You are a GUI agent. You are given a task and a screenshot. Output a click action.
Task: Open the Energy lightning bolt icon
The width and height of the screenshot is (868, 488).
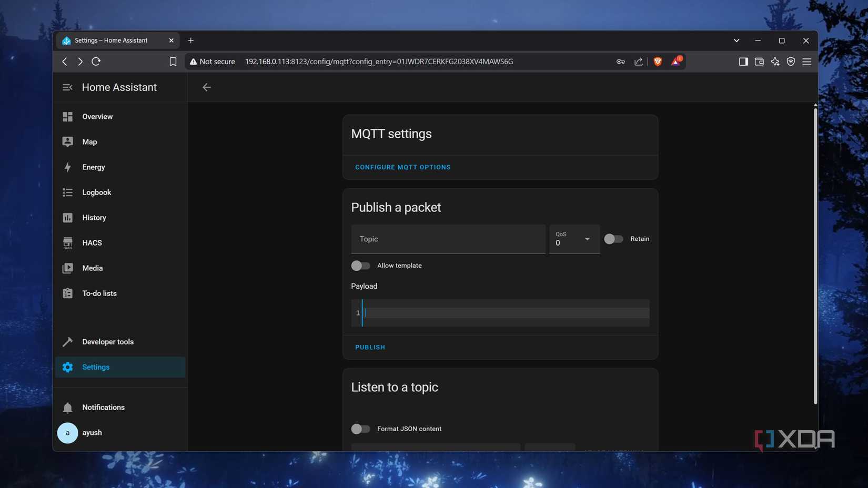click(x=67, y=167)
